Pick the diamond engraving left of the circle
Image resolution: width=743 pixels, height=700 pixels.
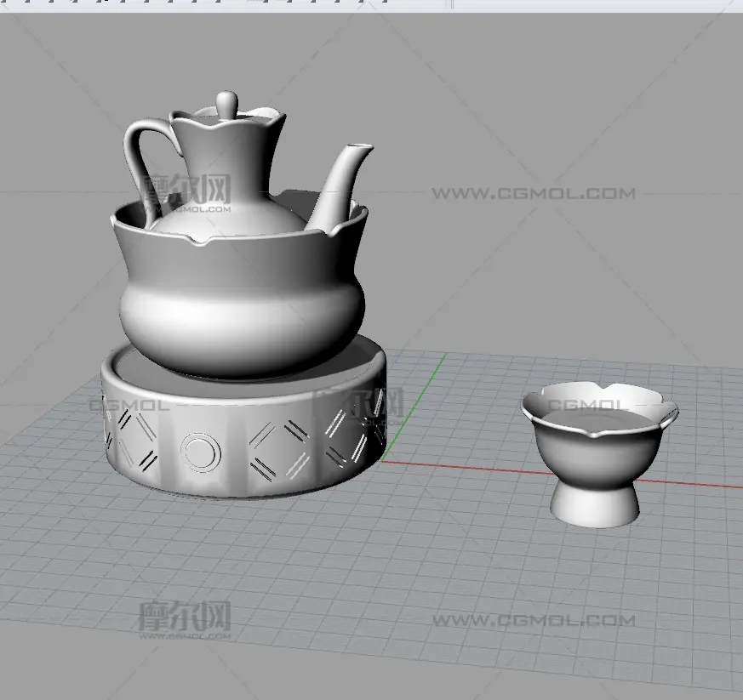(137, 438)
